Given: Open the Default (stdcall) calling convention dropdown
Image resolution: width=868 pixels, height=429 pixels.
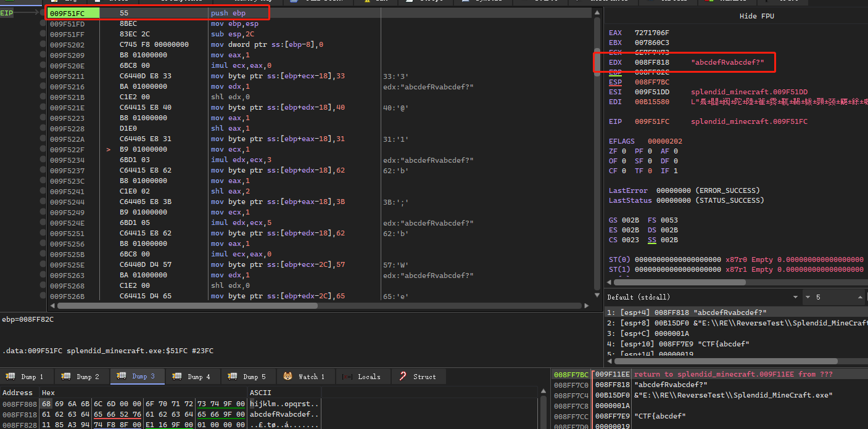Looking at the screenshot, I should (x=794, y=297).
